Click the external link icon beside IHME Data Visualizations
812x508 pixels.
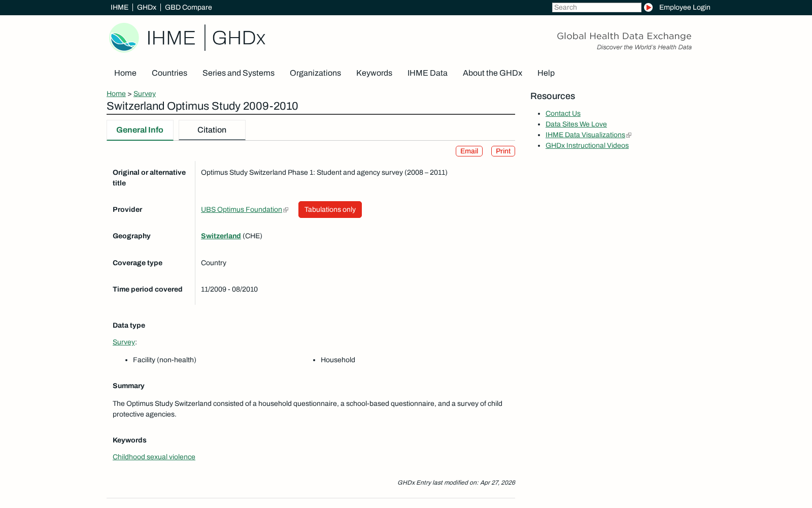pos(629,135)
